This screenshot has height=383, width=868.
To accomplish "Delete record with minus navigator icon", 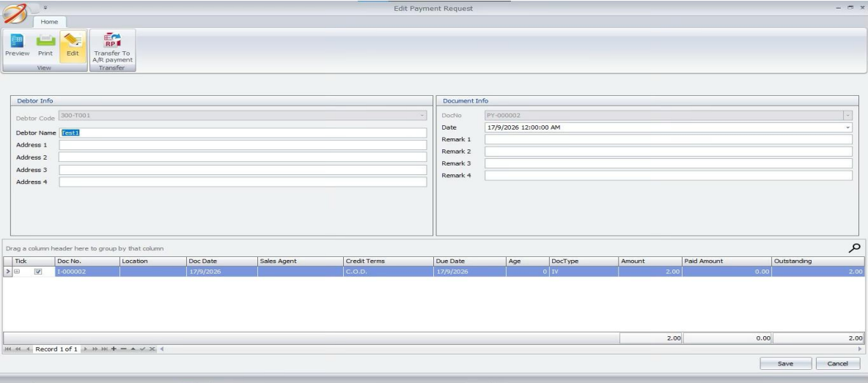I will point(123,349).
